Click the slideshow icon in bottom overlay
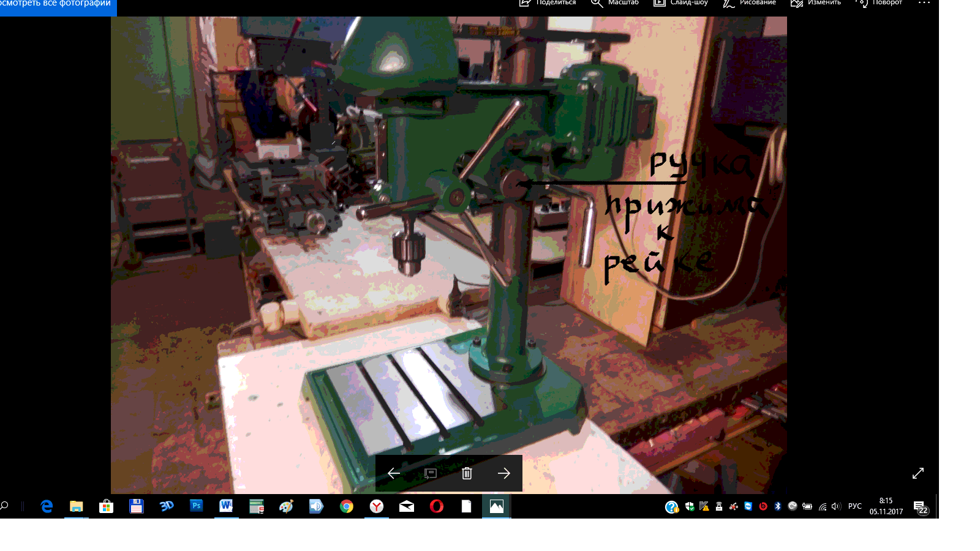 pos(430,473)
